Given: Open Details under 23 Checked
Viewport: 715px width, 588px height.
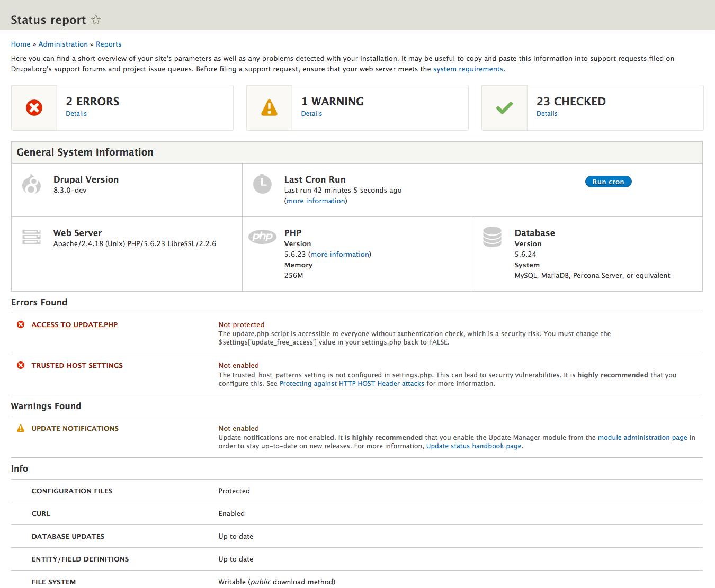Looking at the screenshot, I should (547, 114).
